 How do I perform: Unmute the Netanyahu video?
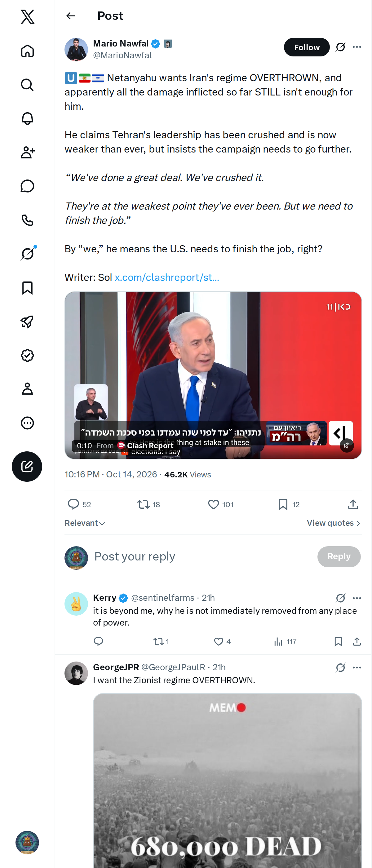346,445
